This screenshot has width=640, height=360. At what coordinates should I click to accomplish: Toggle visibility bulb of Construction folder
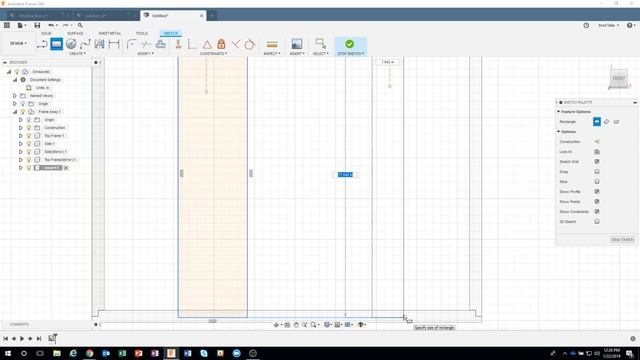click(29, 128)
